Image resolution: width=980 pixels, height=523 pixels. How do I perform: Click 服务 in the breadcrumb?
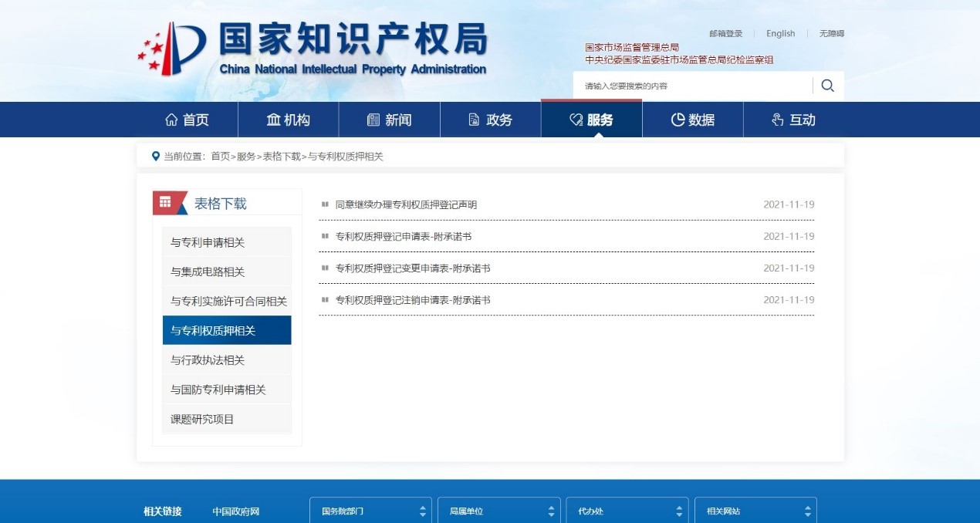click(x=246, y=156)
